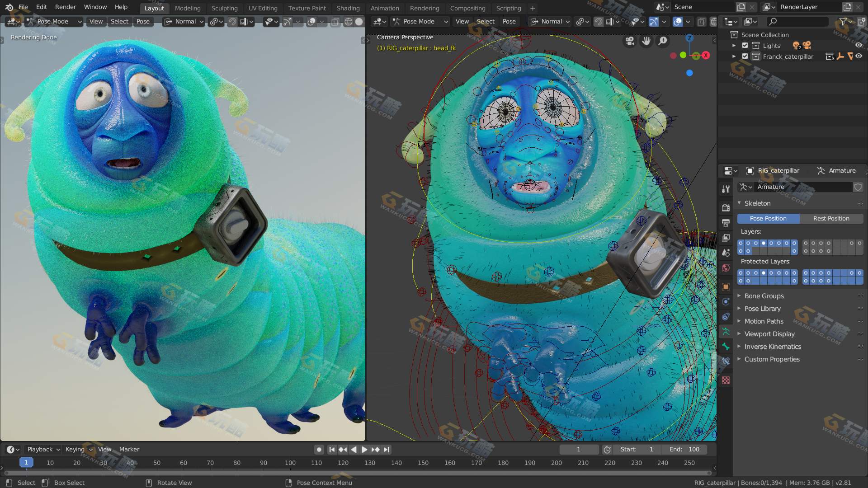Open the Tool properties tab
The height and width of the screenshot is (488, 868).
coord(726,189)
